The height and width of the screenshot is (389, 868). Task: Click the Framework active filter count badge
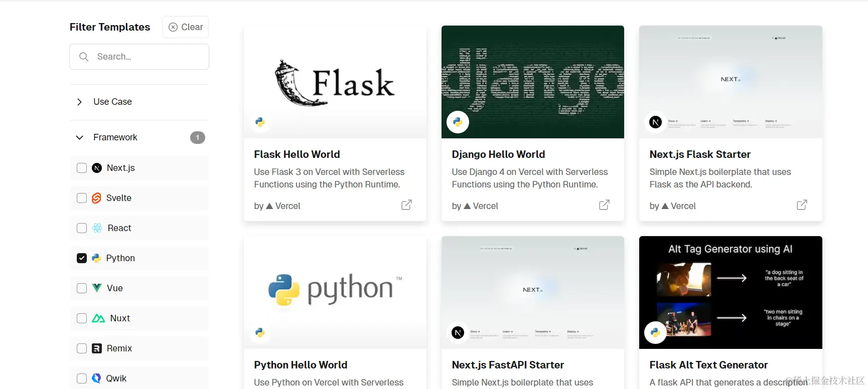(198, 137)
